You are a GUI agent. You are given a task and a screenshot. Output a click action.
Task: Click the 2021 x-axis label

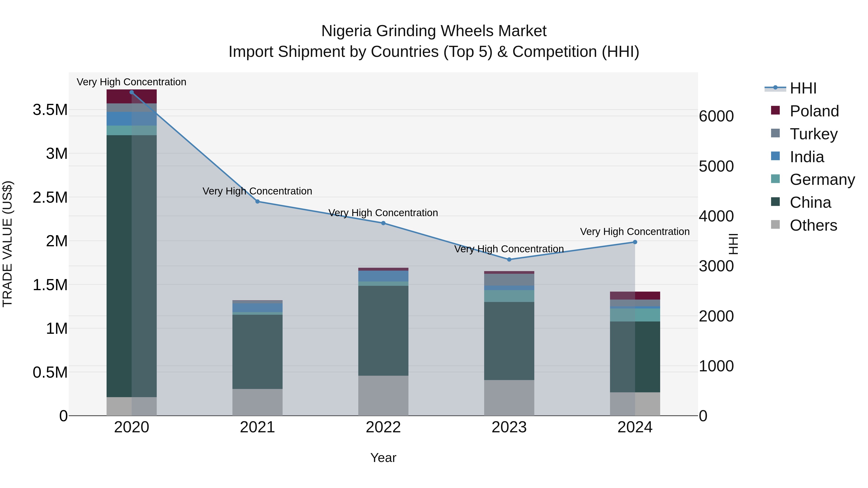pos(258,427)
